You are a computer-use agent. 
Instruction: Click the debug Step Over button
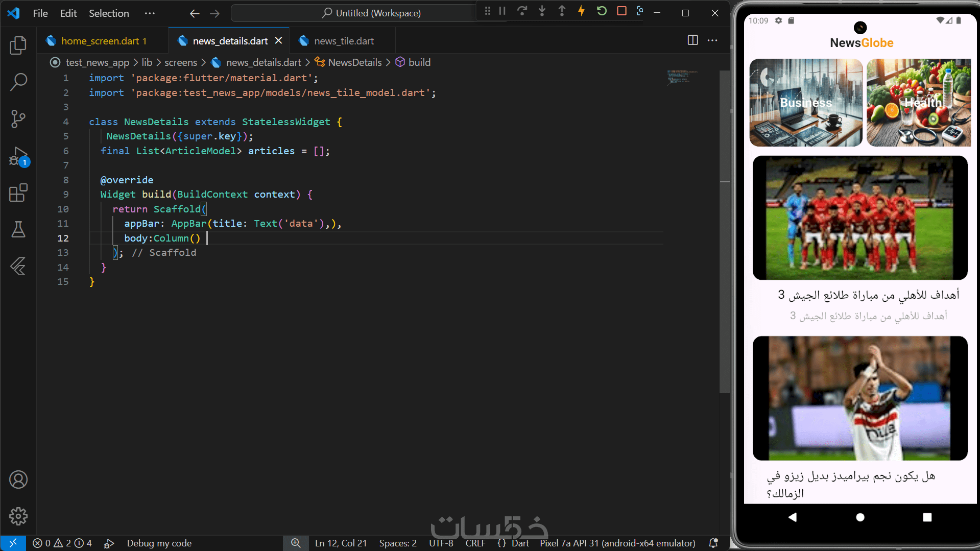[522, 11]
